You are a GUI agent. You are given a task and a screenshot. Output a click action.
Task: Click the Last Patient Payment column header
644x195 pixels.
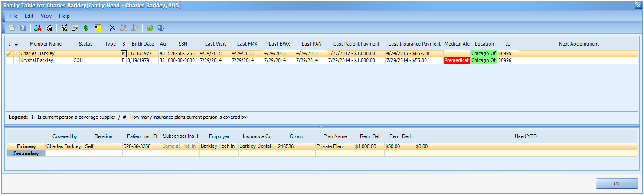[x=356, y=44]
